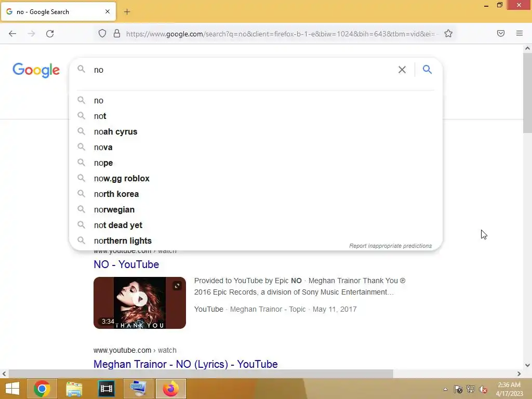Viewport: 532px width, 399px height.
Task: Pick the suggestion 'north korea'
Action: point(256,194)
